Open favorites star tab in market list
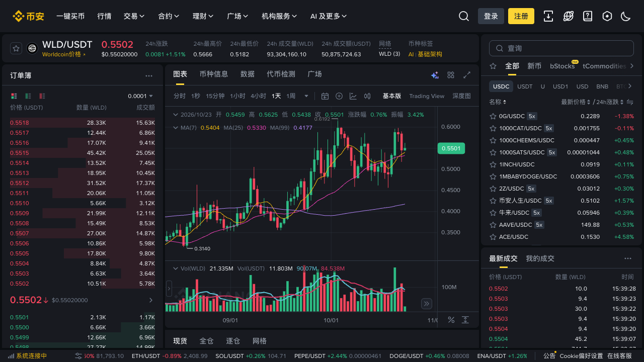This screenshot has width=644, height=362. point(493,66)
